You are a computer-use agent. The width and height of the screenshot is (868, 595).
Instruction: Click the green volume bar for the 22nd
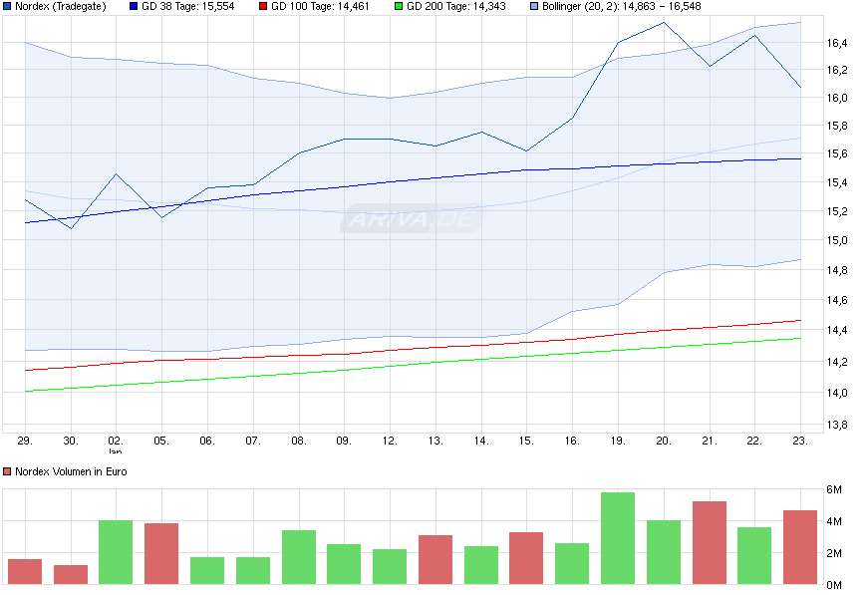click(754, 556)
